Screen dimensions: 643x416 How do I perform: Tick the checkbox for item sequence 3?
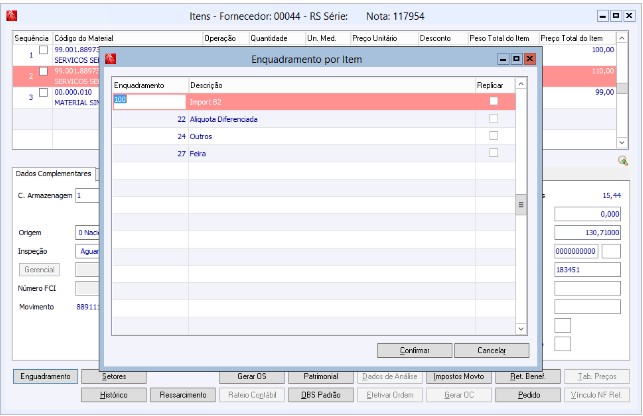(43, 92)
